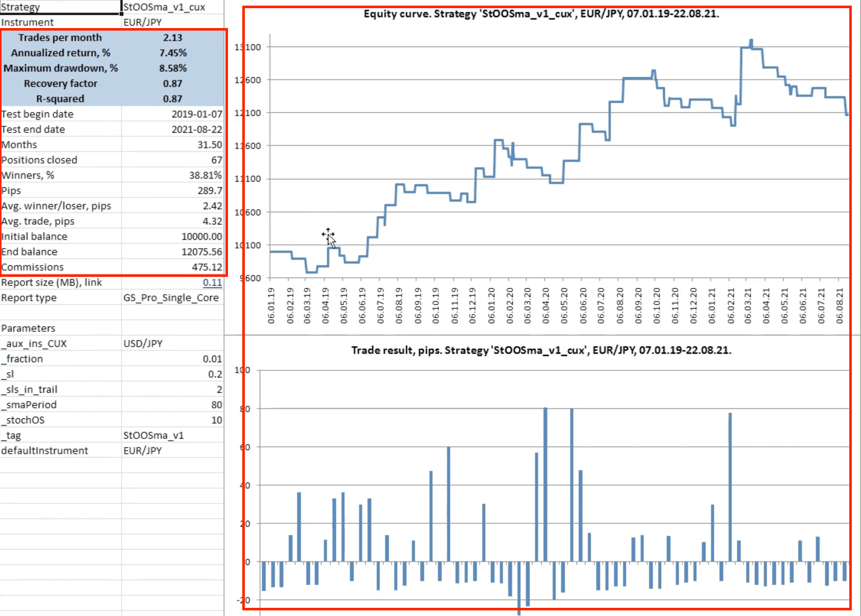Click Initial balance value 10000.00
The width and height of the screenshot is (861, 616).
(x=201, y=237)
